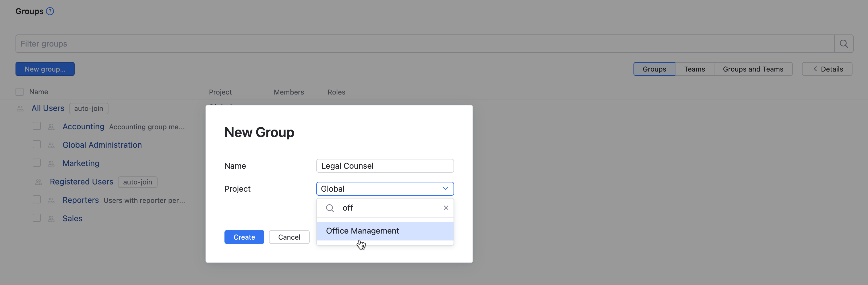The width and height of the screenshot is (868, 285).
Task: Open the Reporters group link
Action: (x=81, y=200)
